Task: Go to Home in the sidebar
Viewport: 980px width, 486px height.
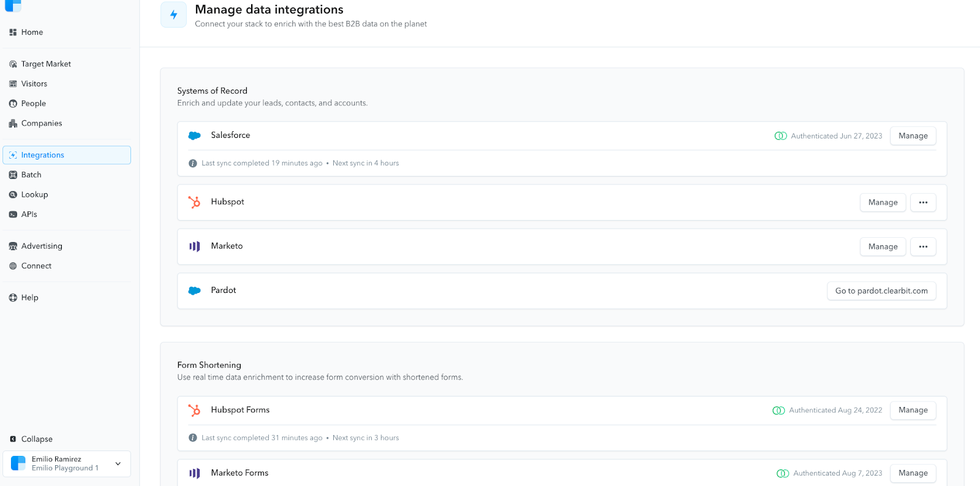Action: click(x=67, y=32)
